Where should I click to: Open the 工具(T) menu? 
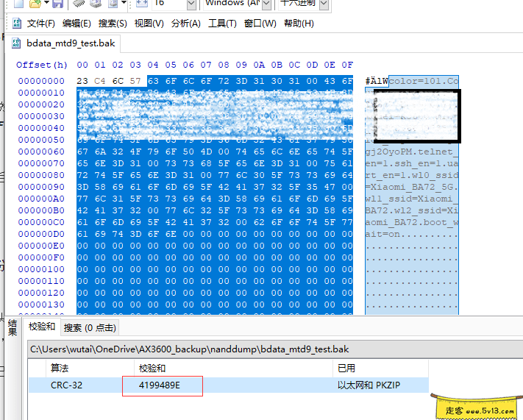pyautogui.click(x=222, y=24)
